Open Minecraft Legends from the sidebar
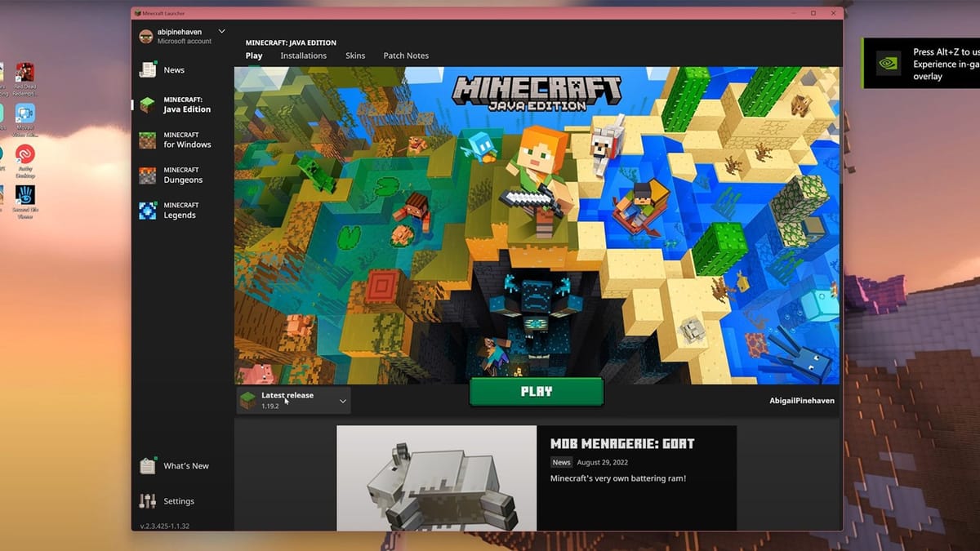This screenshot has height=551, width=980. (x=148, y=210)
